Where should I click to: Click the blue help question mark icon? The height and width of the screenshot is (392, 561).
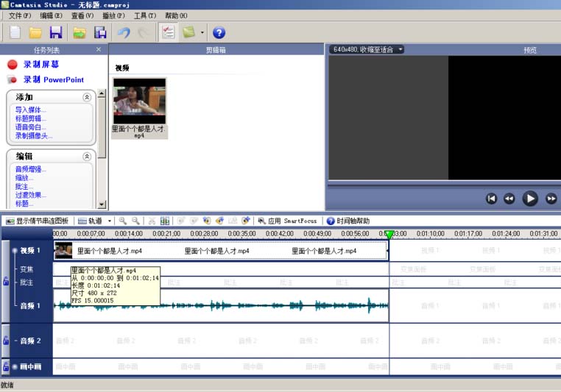click(219, 32)
